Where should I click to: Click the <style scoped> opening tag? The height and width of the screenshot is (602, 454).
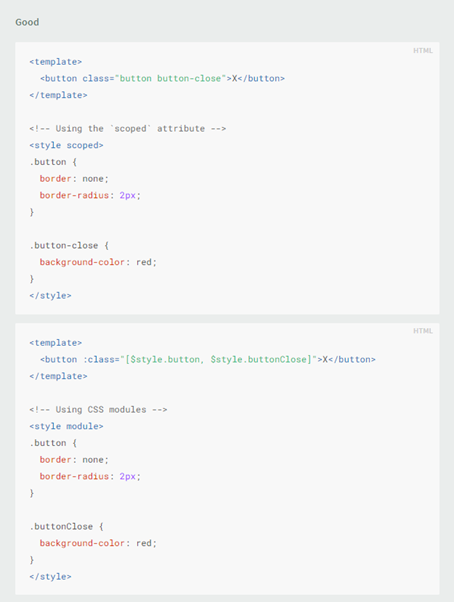(66, 145)
